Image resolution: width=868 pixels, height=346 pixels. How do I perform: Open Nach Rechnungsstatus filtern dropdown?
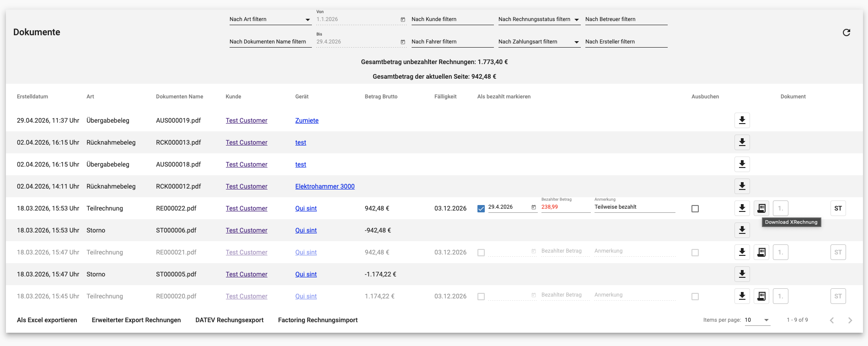pyautogui.click(x=539, y=19)
